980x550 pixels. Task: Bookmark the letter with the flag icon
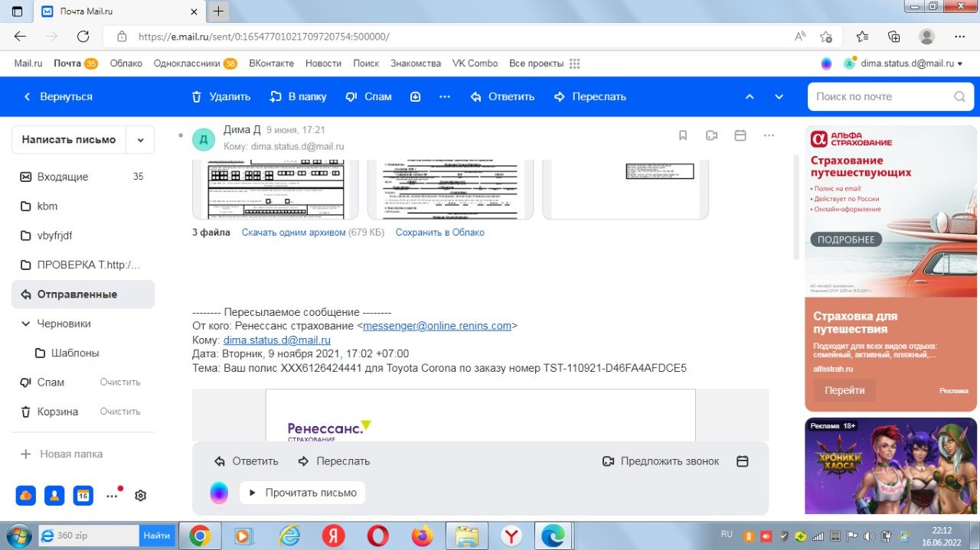pos(683,135)
